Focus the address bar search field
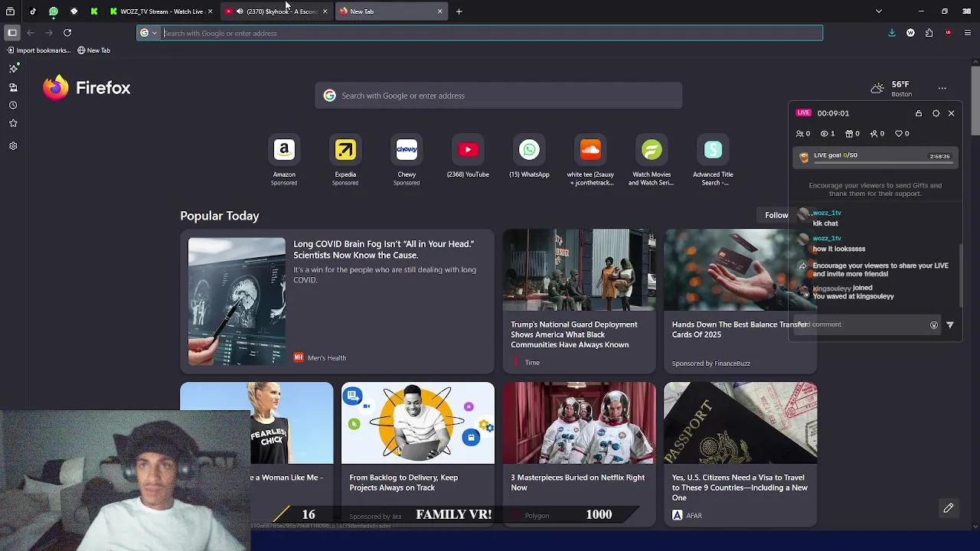The height and width of the screenshot is (551, 980). click(490, 33)
